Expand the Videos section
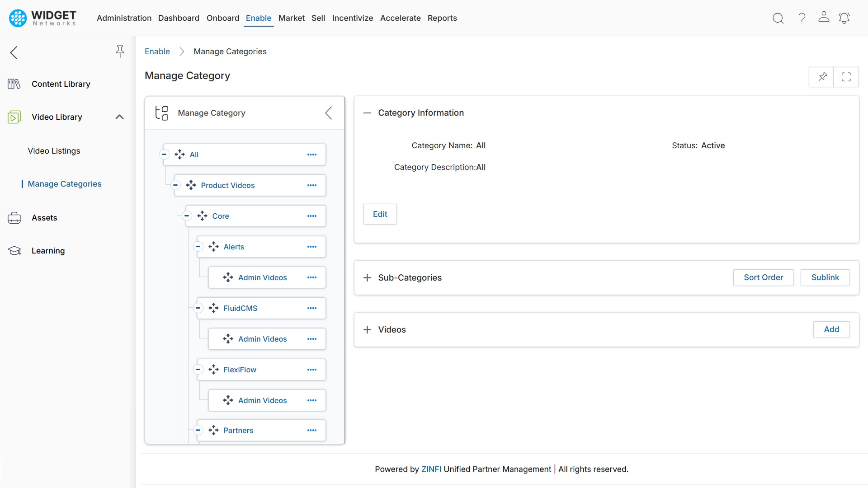This screenshot has height=488, width=868. [367, 329]
